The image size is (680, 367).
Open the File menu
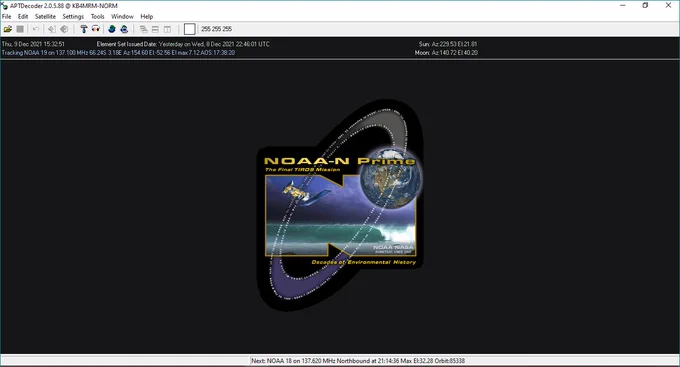(7, 16)
